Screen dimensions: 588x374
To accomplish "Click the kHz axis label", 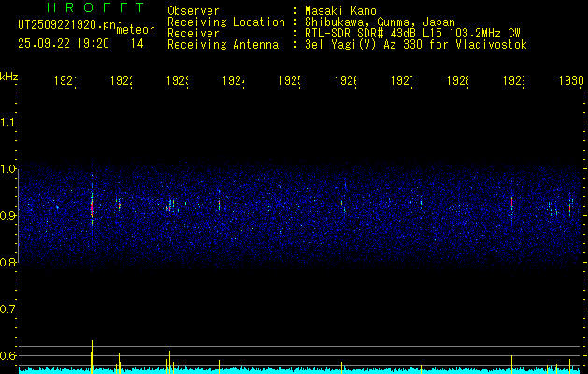I will [8, 77].
